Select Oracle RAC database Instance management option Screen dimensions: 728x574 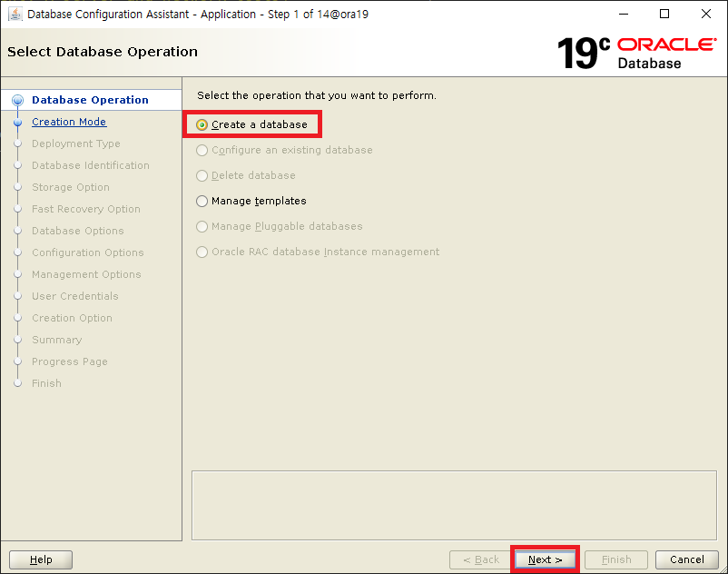click(x=202, y=252)
